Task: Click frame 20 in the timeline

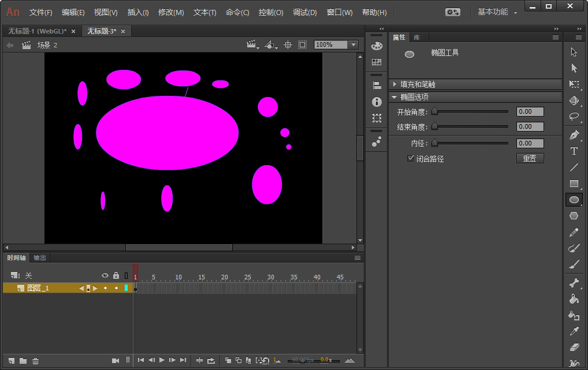Action: (225, 288)
